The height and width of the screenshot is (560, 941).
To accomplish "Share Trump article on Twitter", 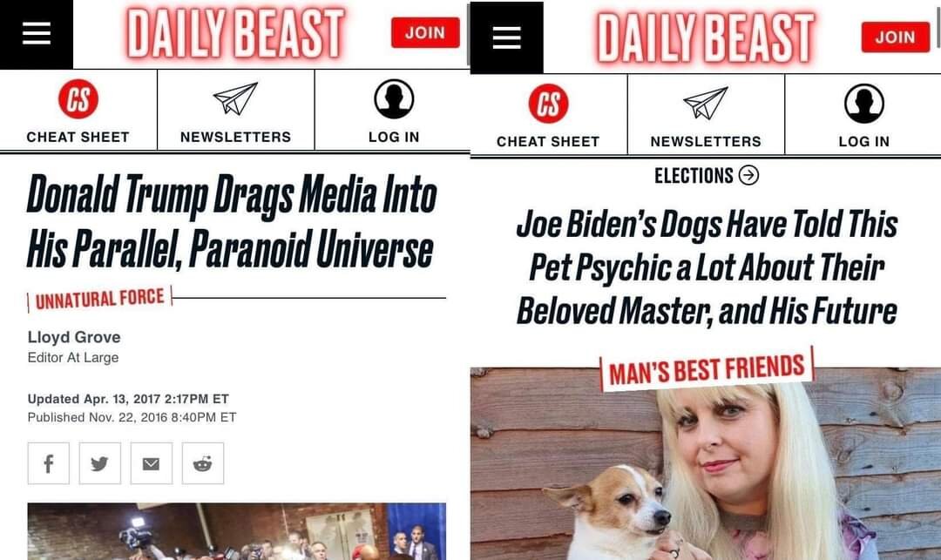I will [x=99, y=463].
